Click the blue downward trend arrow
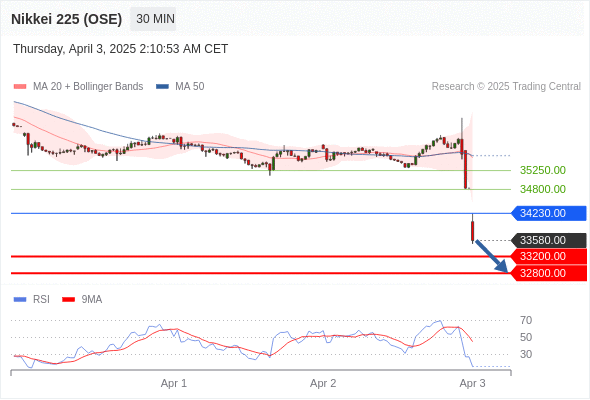590x400 pixels. click(492, 256)
